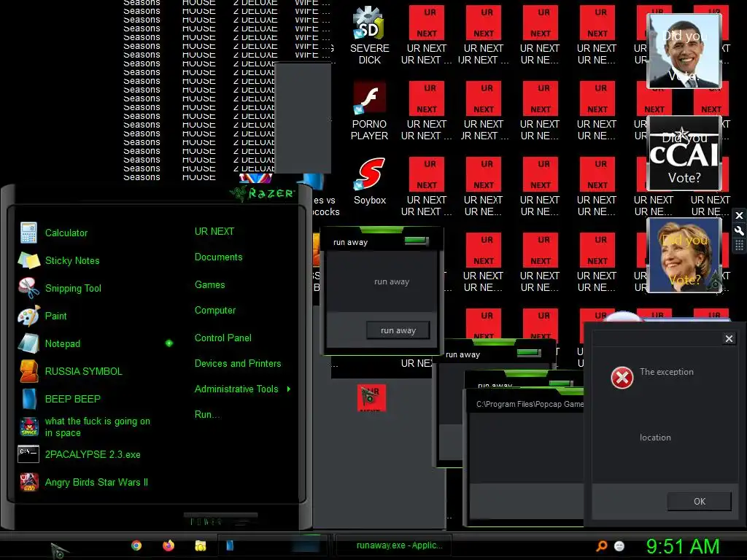Click the Firefox icon in the taskbar

(x=169, y=545)
